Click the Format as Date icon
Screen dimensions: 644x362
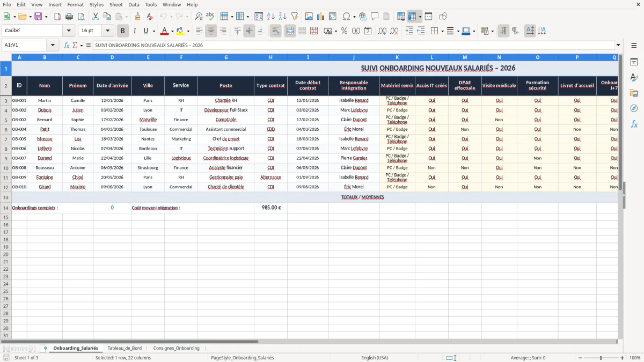(368, 31)
